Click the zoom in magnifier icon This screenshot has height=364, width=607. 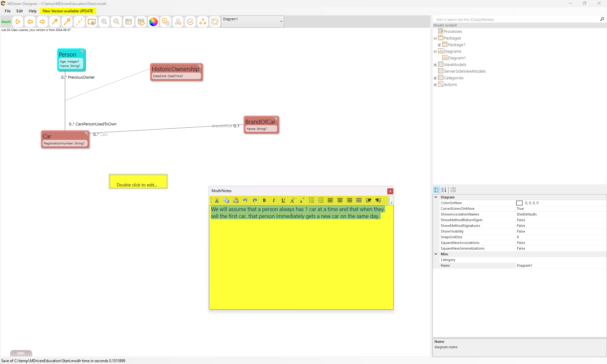(x=104, y=22)
